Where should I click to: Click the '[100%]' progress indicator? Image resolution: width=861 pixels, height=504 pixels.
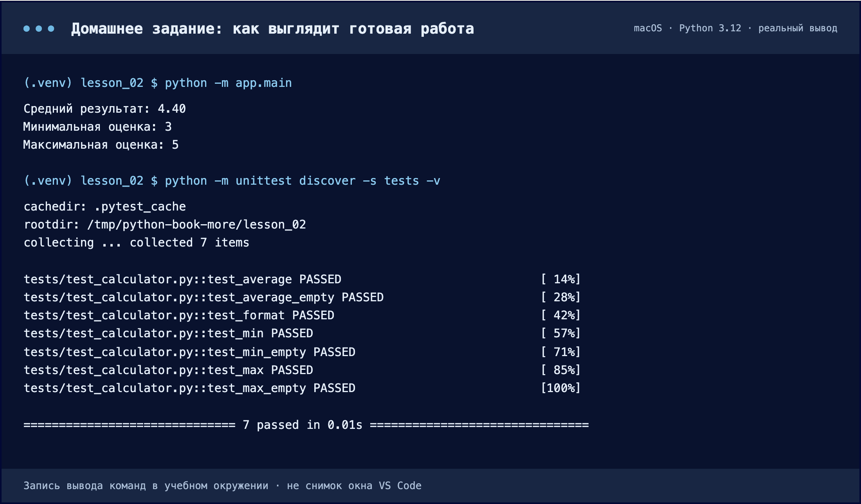560,388
